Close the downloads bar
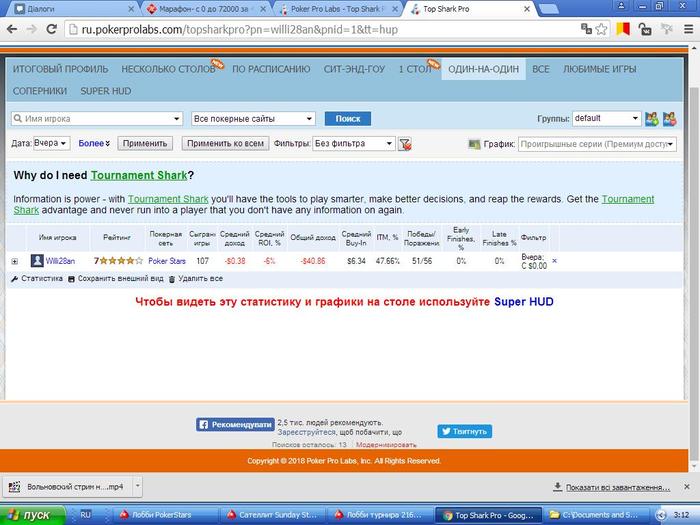This screenshot has width=700, height=525. pos(687,487)
